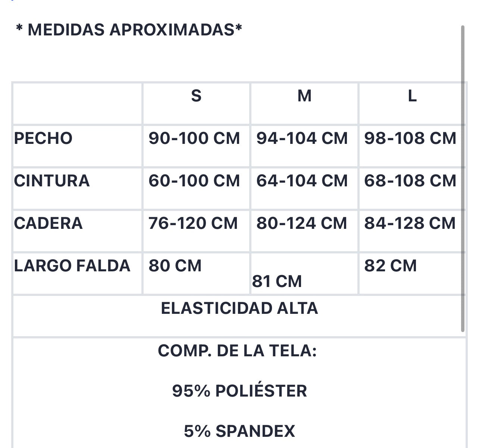Select the S size column header
This screenshot has width=479, height=448.
(x=196, y=96)
